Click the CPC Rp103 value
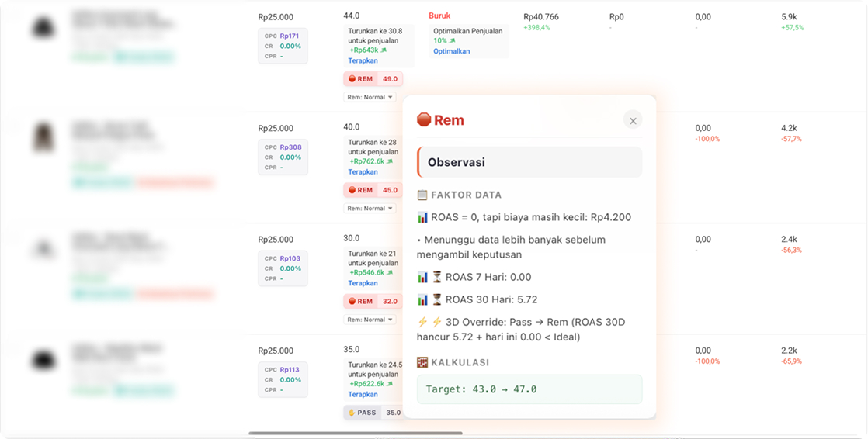 [290, 258]
